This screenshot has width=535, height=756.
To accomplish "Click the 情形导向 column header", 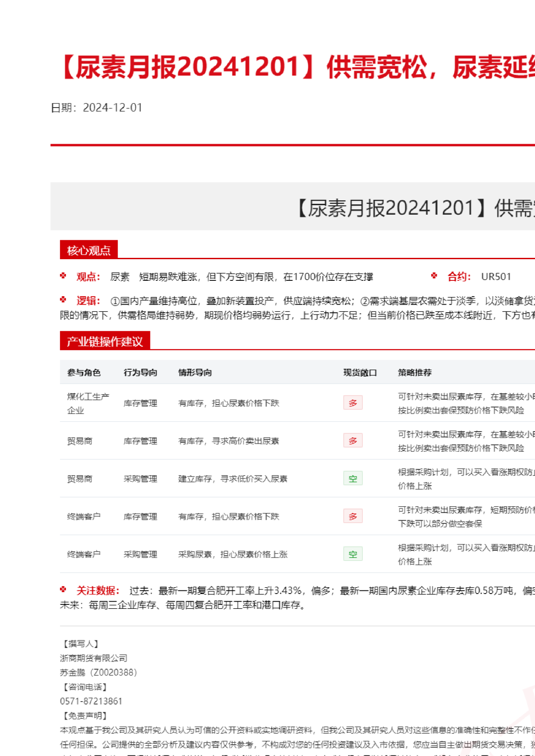I will 195,372.
